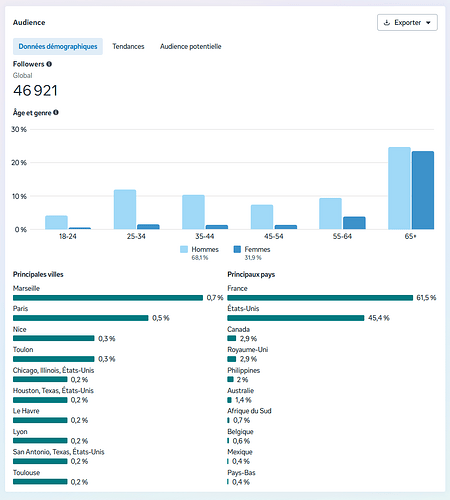Open the Tendances tab
Viewport: 450px width, 500px height.
pos(128,46)
